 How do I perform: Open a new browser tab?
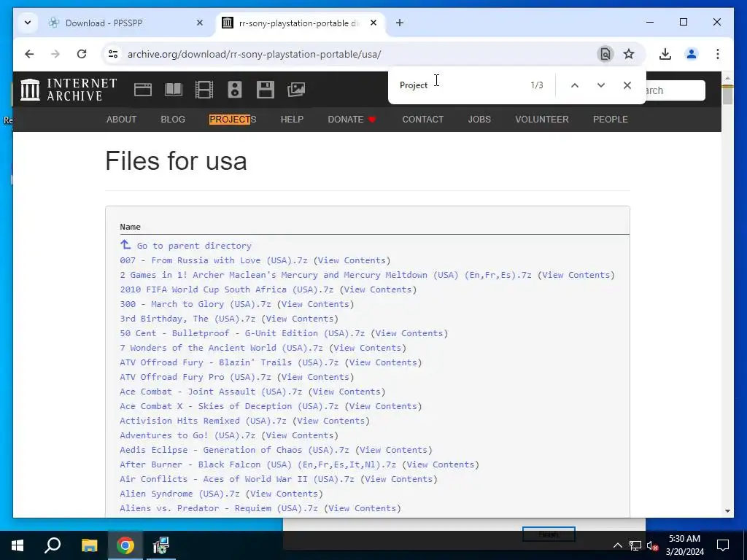(x=400, y=23)
